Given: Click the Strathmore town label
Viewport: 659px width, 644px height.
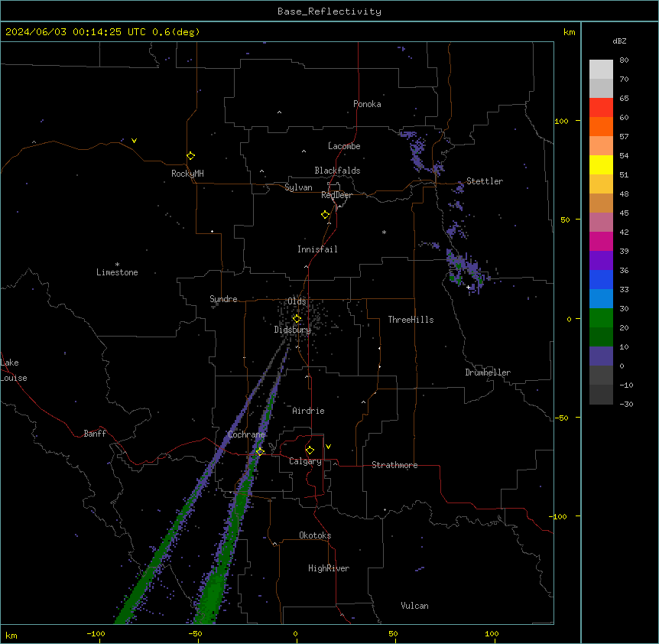Looking at the screenshot, I should click(x=394, y=465).
